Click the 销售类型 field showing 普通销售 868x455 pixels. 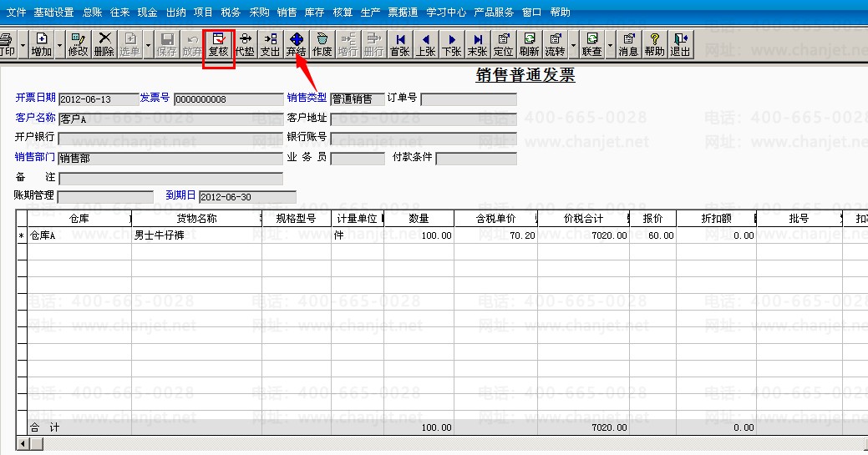tap(358, 99)
